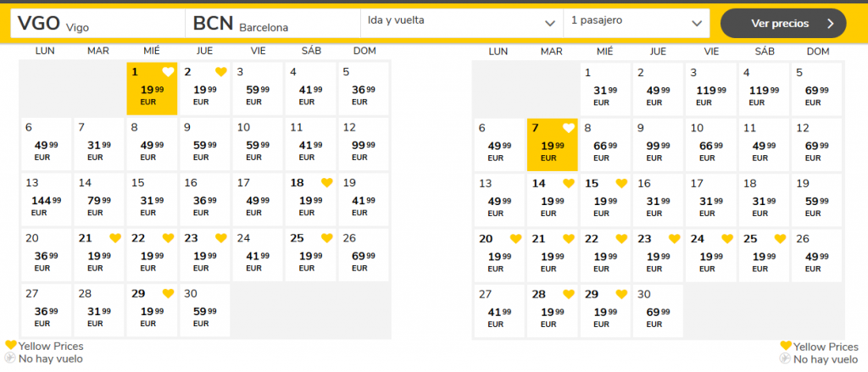Choose day 30 at 69.99 EUR in the right calendar

coord(657,309)
